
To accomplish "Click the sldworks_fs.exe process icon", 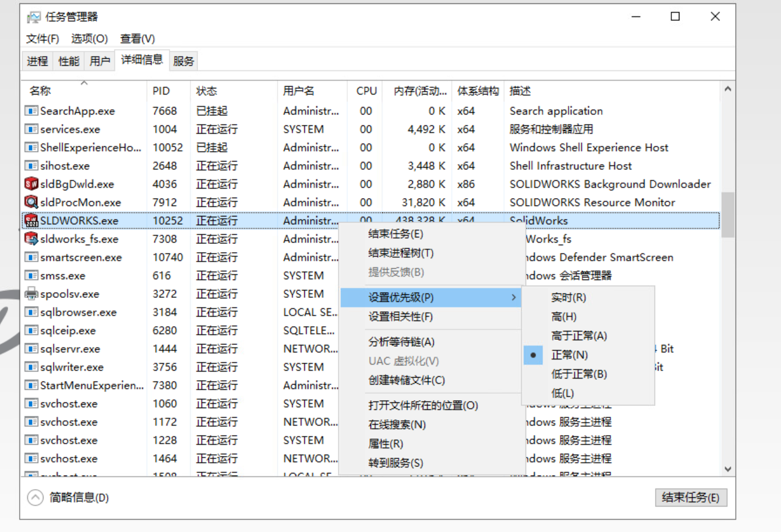I will pos(31,239).
